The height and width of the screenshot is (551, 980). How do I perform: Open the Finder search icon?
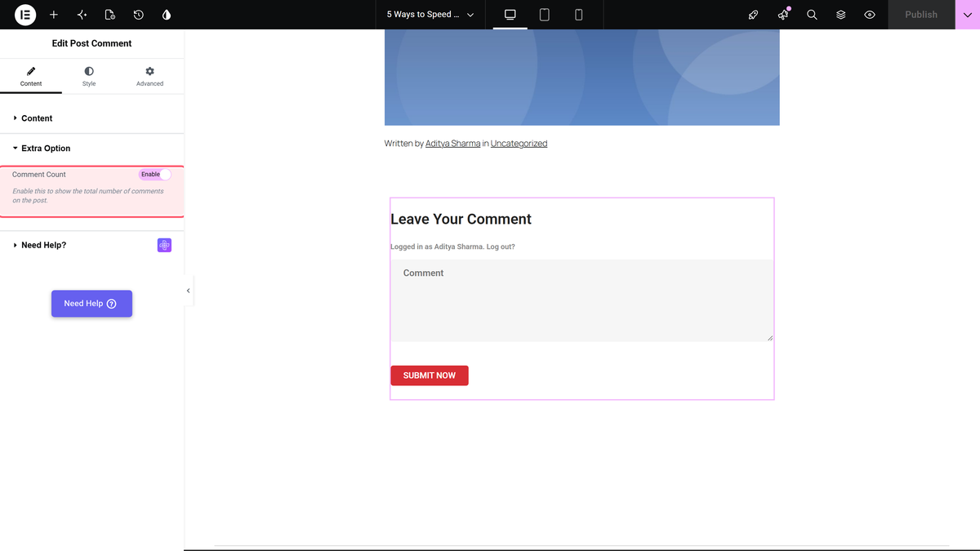tap(812, 15)
